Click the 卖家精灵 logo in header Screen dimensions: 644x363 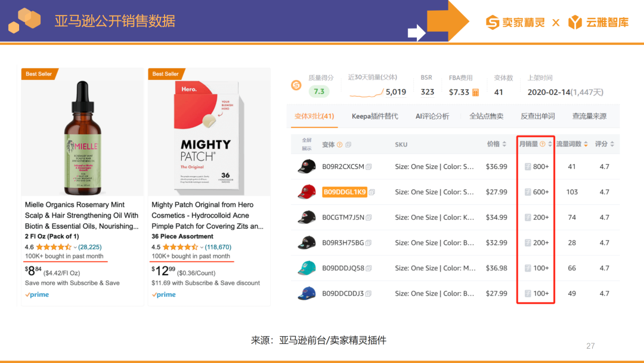point(515,22)
